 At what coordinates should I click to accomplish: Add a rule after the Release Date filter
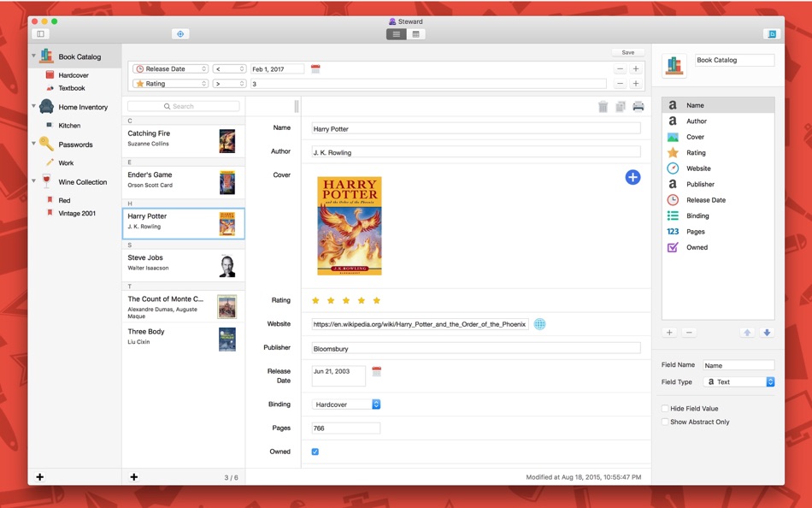tap(636, 69)
